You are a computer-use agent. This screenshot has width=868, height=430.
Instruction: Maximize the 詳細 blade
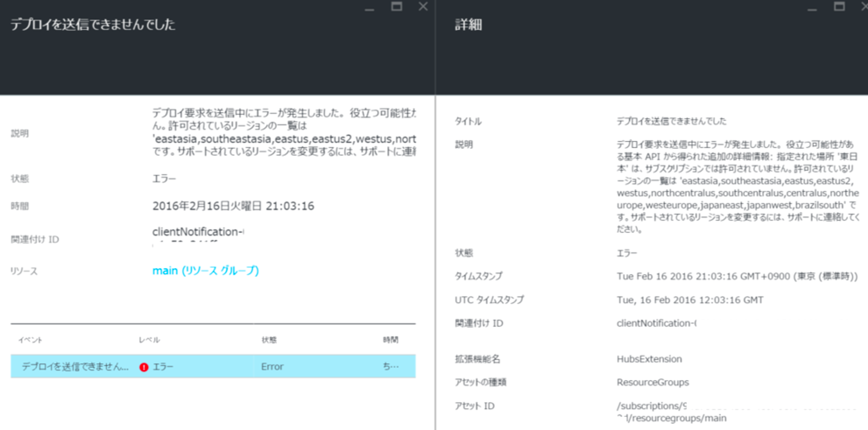(839, 7)
